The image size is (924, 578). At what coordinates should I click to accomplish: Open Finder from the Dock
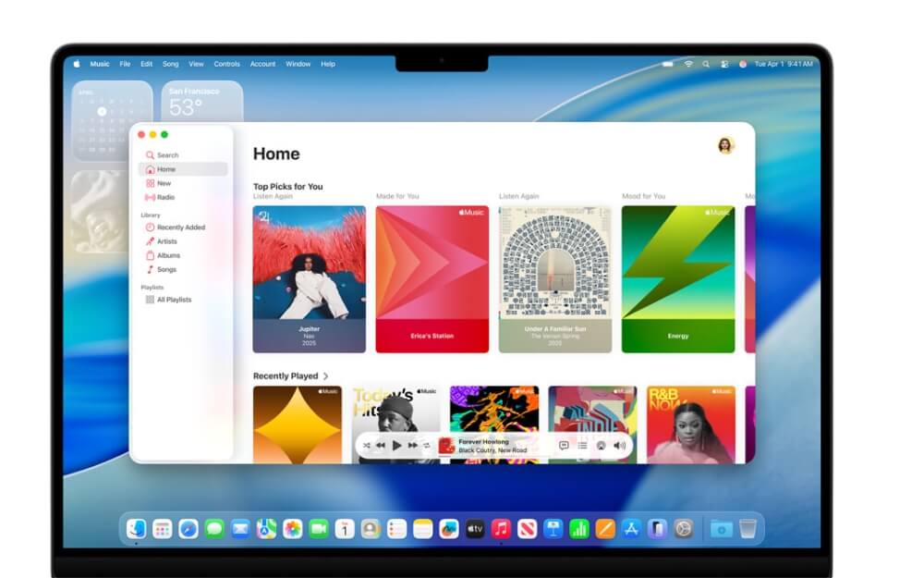pos(137,529)
